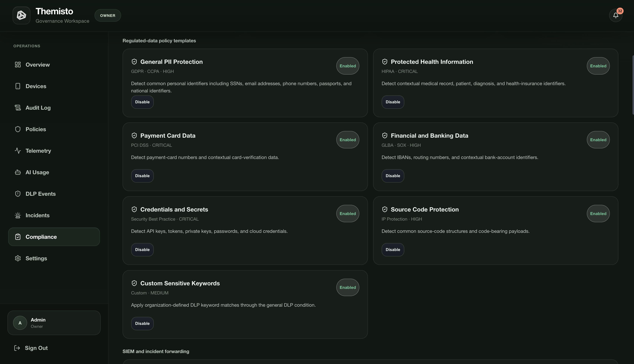Open the Admin Owner profile card
Image resolution: width=634 pixels, height=364 pixels.
(x=54, y=323)
